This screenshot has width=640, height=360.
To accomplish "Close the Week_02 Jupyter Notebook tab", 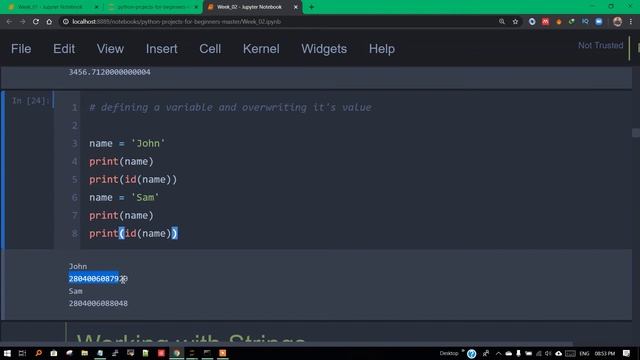I will (x=296, y=7).
